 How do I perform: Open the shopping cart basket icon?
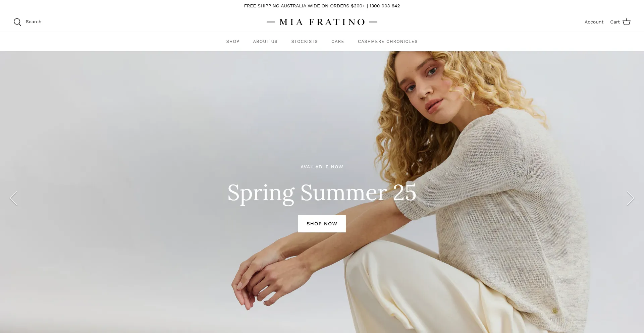(x=627, y=22)
